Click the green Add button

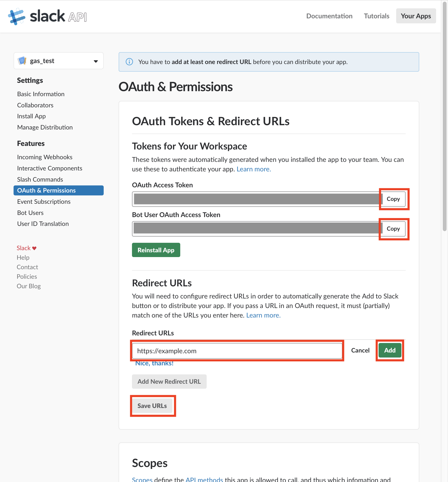(x=390, y=350)
